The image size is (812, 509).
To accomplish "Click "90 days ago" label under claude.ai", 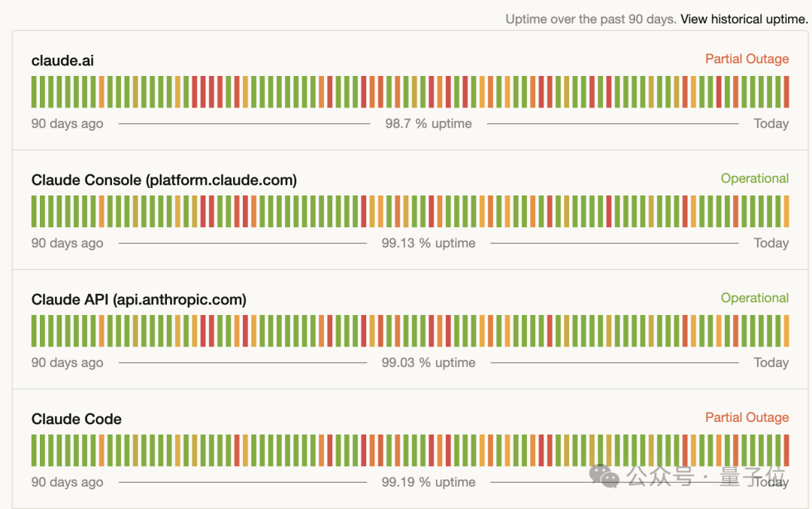I will point(68,124).
